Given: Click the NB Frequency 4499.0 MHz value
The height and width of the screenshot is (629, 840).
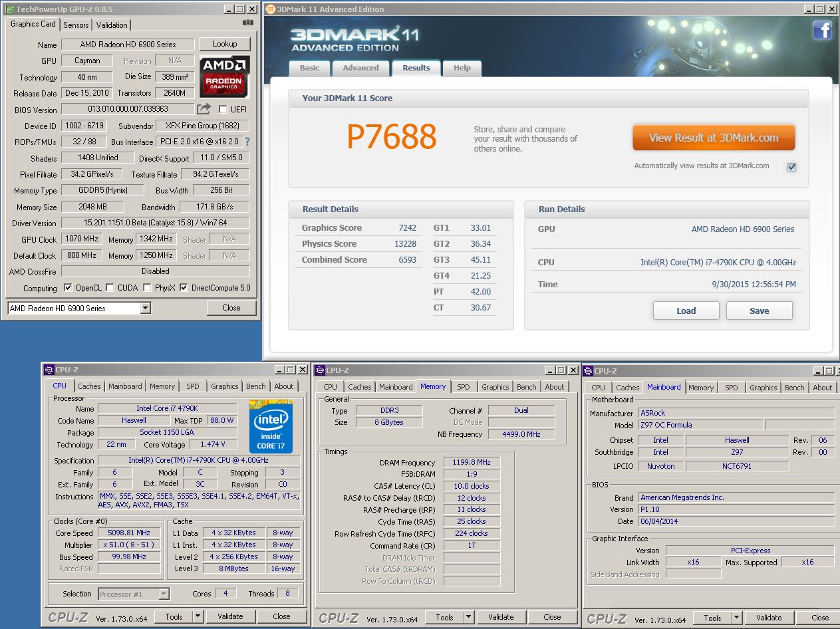Looking at the screenshot, I should coord(521,434).
